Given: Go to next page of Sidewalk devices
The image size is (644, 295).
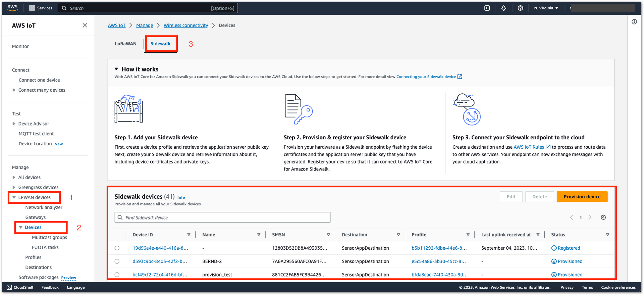Looking at the screenshot, I should (590, 217).
